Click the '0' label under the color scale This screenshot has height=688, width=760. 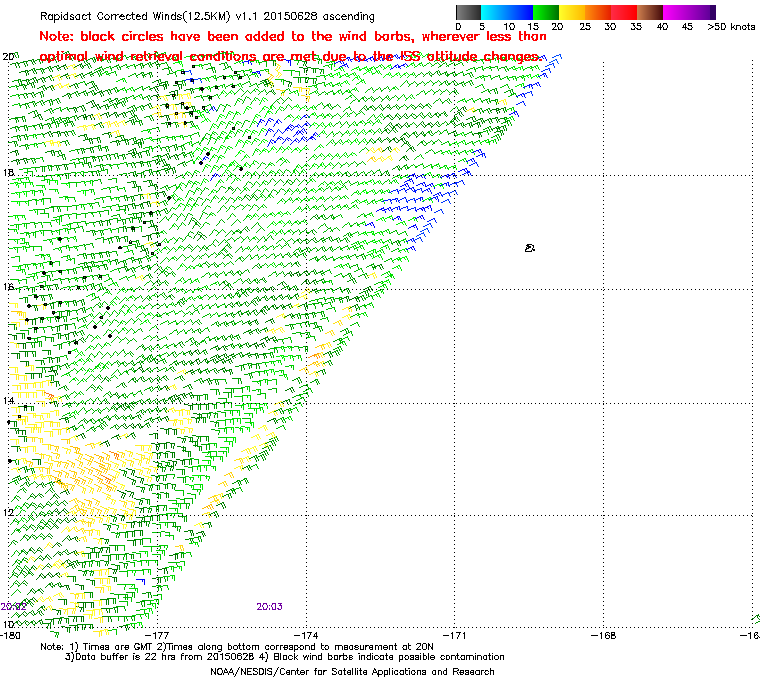click(x=459, y=27)
